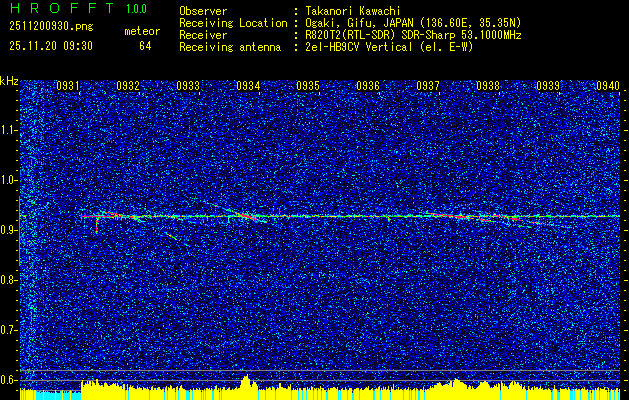Click the 0937 time marker
Screen dimensions: 629x400
point(428,85)
